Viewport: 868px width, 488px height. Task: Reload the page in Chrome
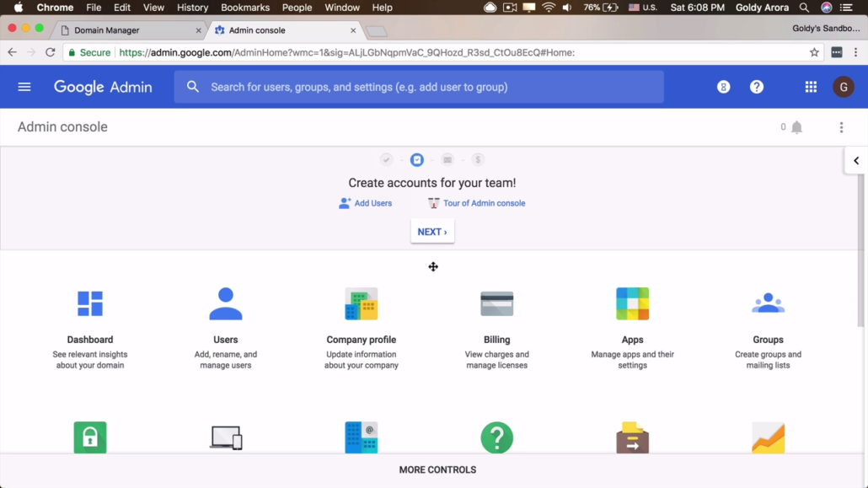tap(51, 52)
